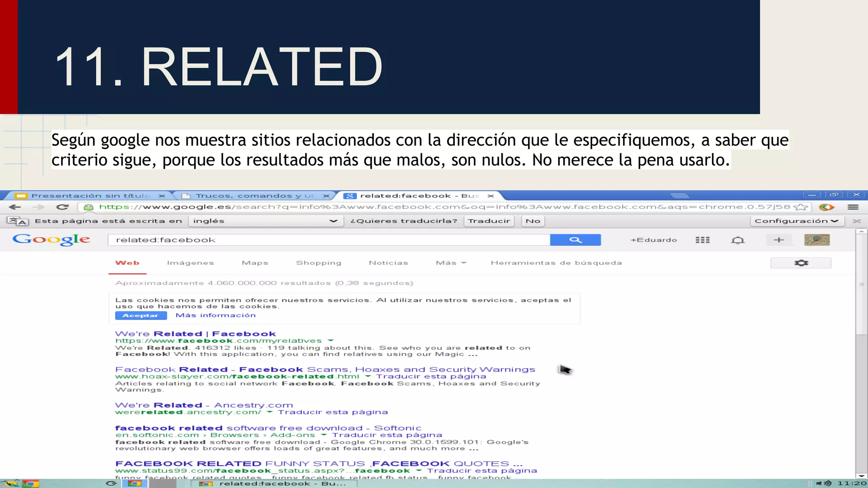Image resolution: width=868 pixels, height=488 pixels.
Task: Click the colorful extension icon beside the star
Action: (826, 207)
